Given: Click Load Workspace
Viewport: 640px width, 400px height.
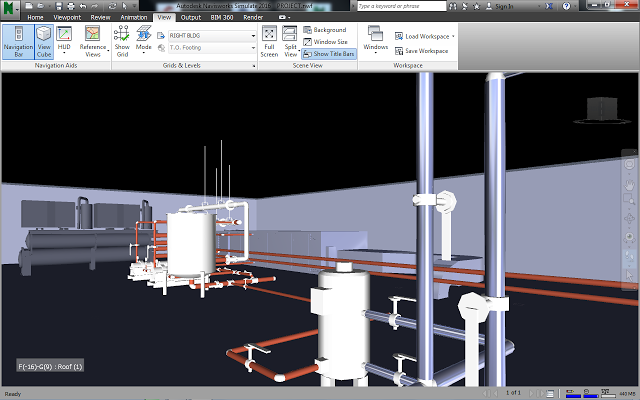Looking at the screenshot, I should (424, 36).
